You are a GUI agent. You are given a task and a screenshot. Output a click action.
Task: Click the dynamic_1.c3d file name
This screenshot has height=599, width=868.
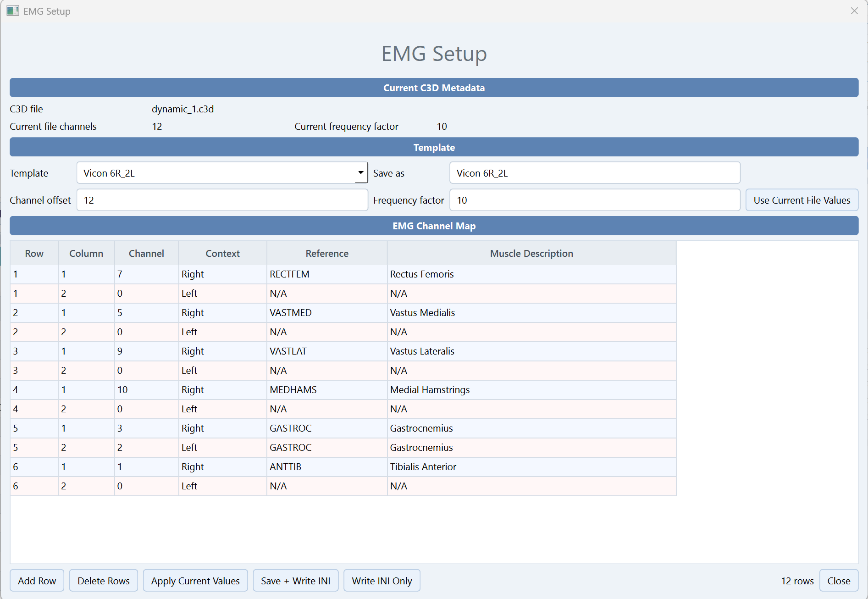183,109
